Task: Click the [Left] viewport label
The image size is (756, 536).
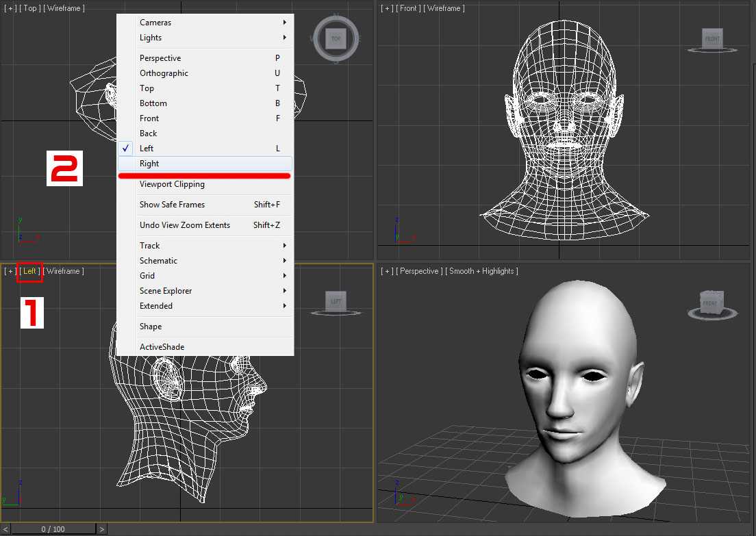Action: click(29, 272)
